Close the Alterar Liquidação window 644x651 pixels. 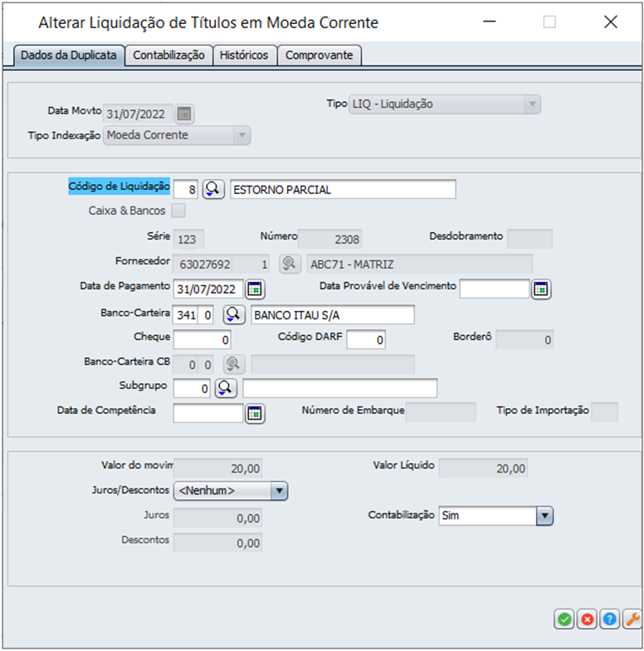pos(610,22)
